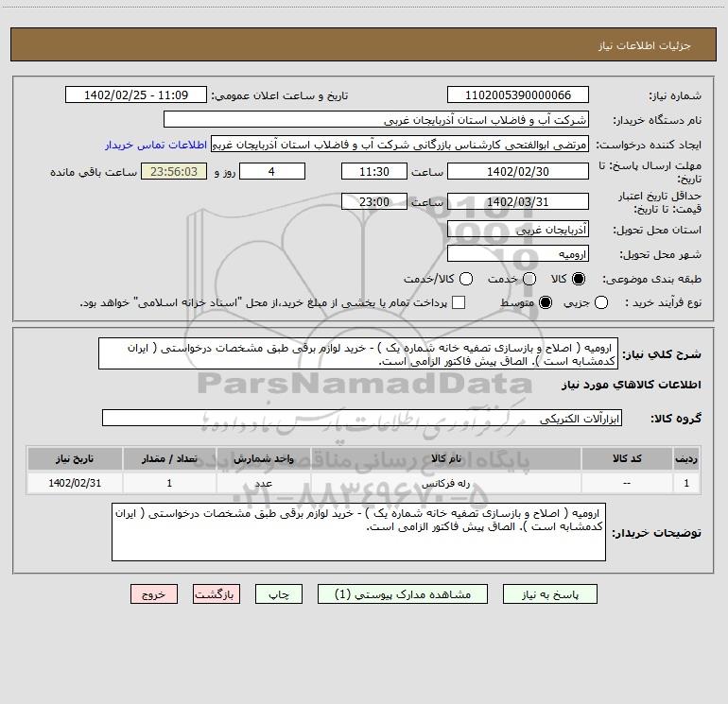Screen dimensions: 728x704
Task: Click the چاپ print button
Action: [x=279, y=594]
